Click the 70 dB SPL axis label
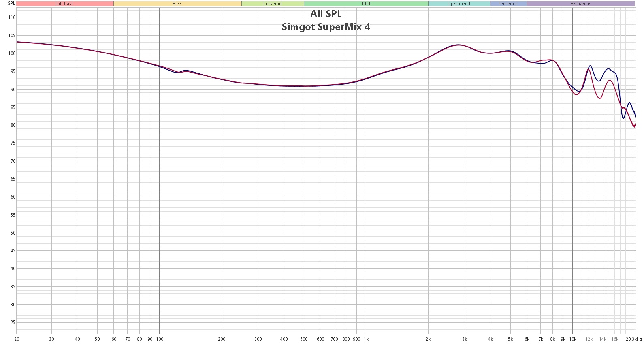The image size is (644, 344). coord(13,161)
